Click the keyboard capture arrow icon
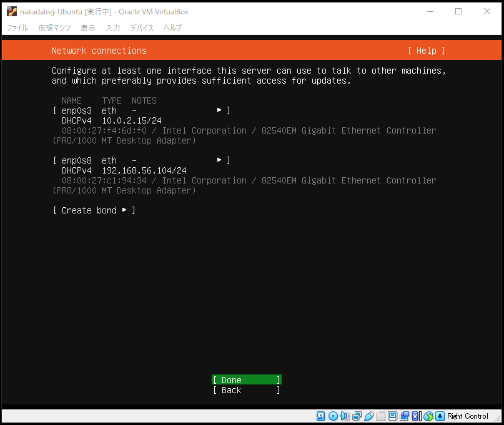The height and width of the screenshot is (425, 504). 440,416
